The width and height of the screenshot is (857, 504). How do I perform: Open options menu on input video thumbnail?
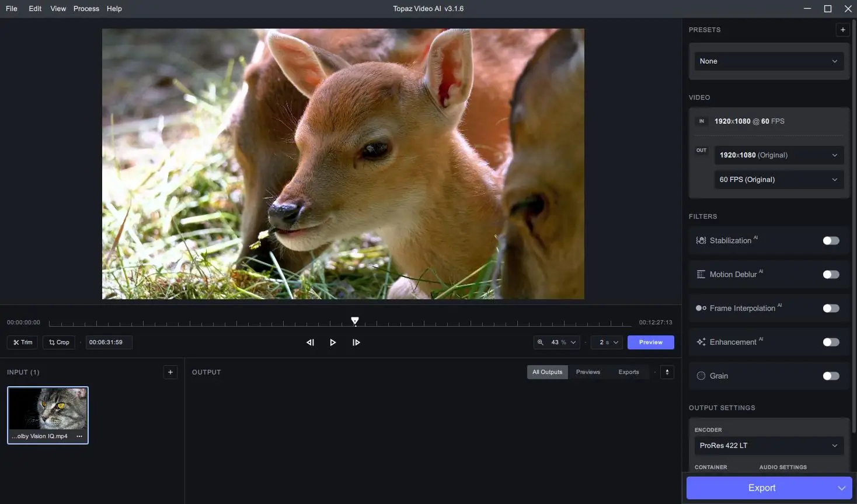(79, 436)
